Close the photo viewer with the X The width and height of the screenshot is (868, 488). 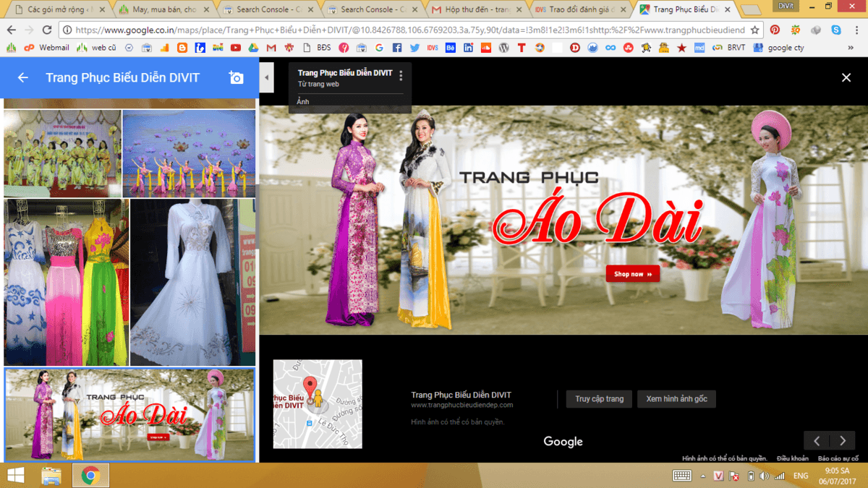click(x=846, y=77)
